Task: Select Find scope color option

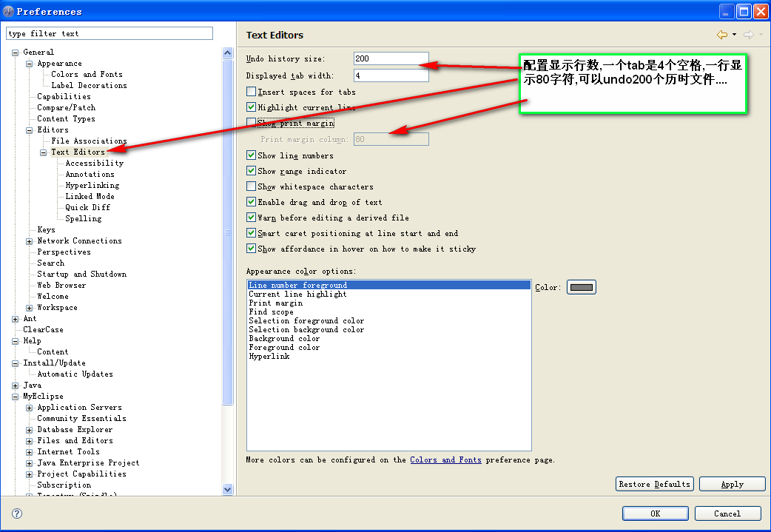Action: point(271,312)
